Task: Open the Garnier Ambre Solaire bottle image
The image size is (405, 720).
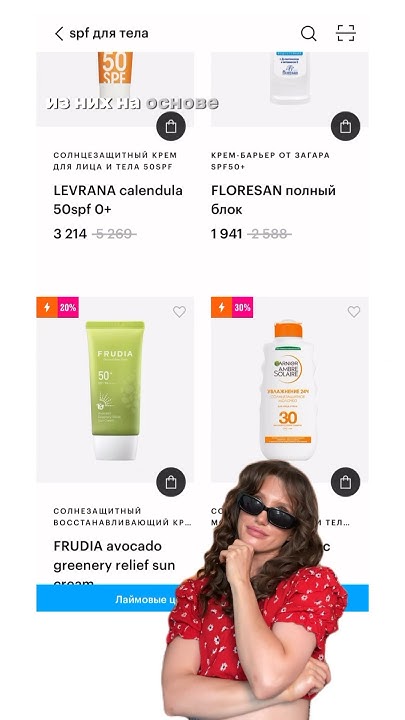Action: pos(288,390)
